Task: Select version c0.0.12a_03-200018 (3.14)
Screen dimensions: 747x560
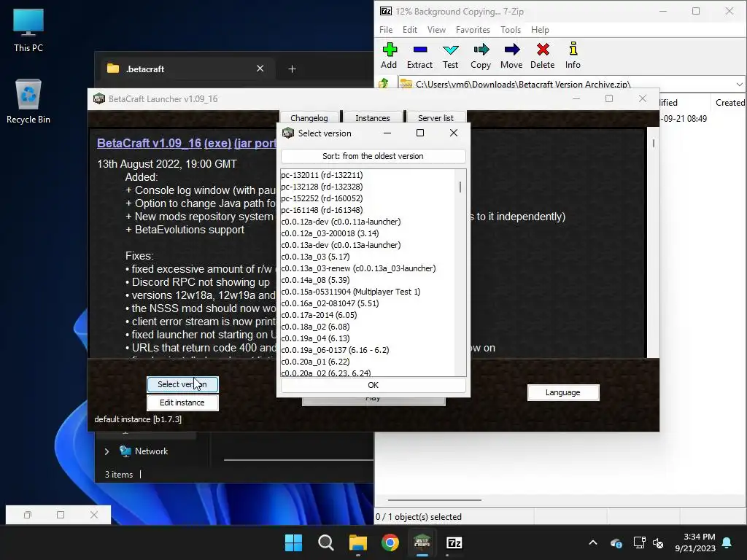Action: [x=368, y=233]
